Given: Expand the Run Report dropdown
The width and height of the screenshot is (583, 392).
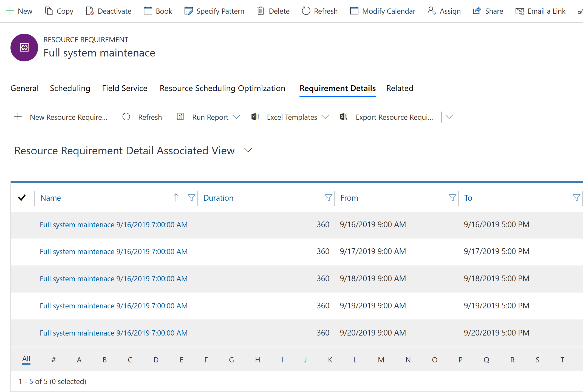Looking at the screenshot, I should (236, 117).
